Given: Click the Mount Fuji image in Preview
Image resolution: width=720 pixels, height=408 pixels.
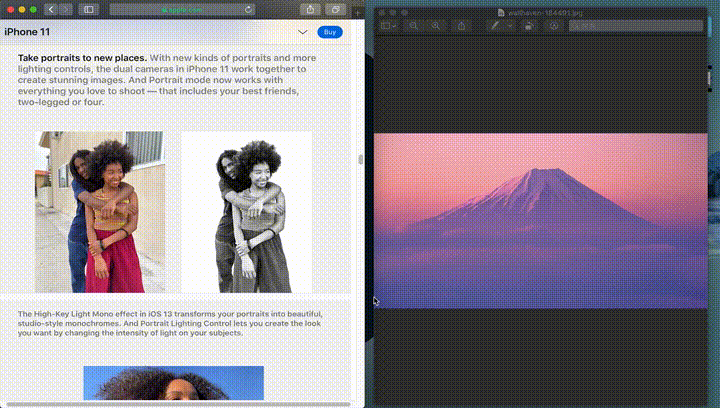Looking at the screenshot, I should point(540,221).
